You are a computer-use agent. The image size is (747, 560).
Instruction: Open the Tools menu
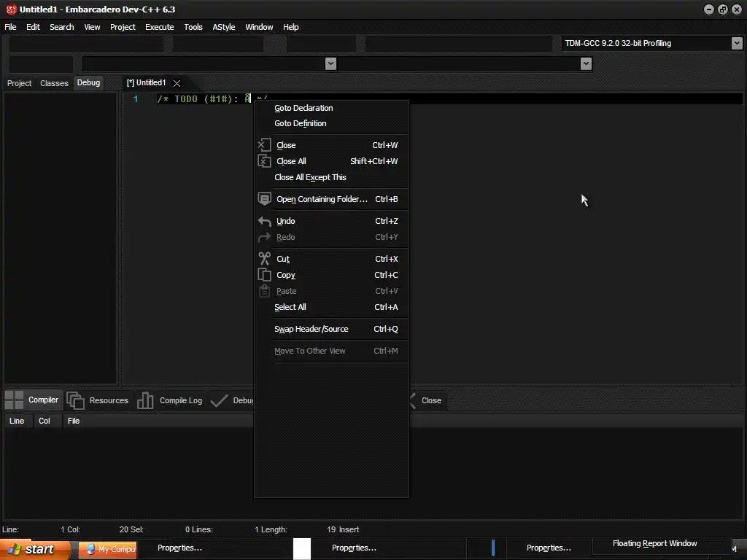click(193, 27)
